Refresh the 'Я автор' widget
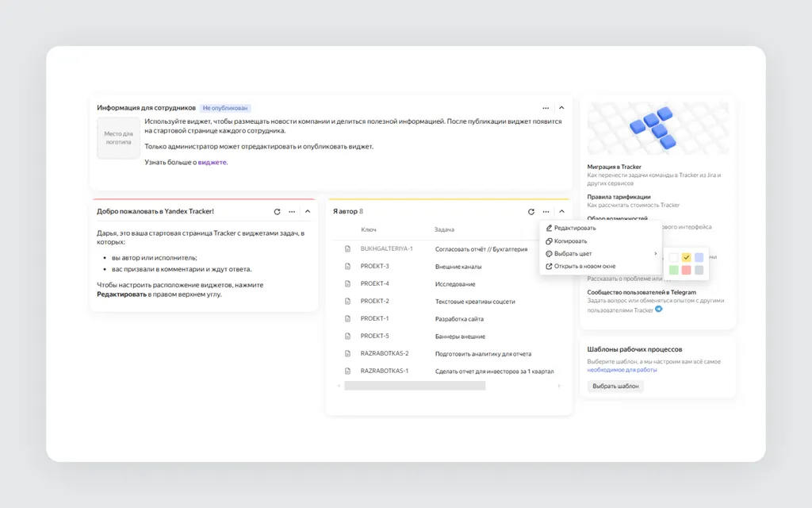This screenshot has height=508, width=812. (x=530, y=211)
